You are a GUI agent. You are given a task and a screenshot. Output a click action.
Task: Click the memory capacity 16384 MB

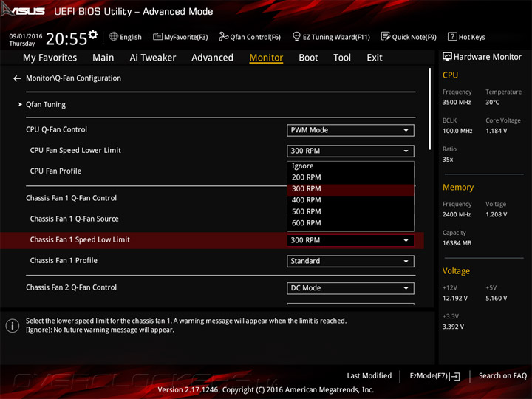tap(457, 243)
